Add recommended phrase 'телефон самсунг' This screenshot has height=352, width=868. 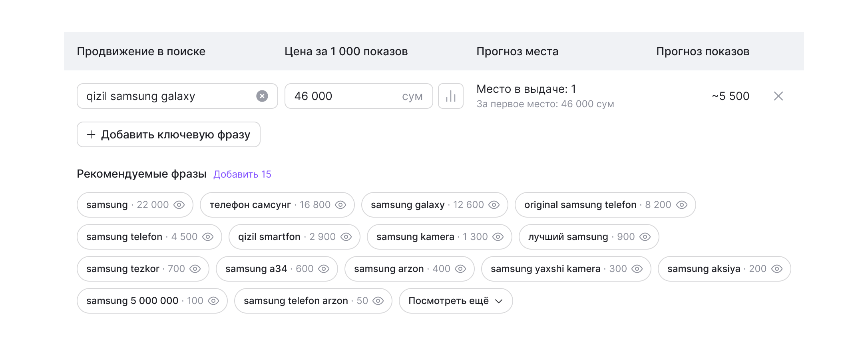[x=277, y=205]
